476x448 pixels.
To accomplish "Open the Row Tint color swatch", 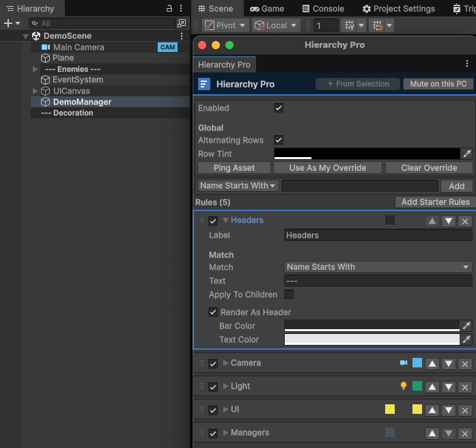I will coord(367,154).
